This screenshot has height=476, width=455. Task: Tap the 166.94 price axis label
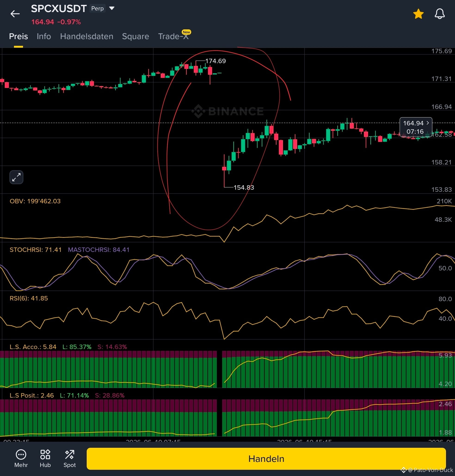tap(441, 107)
